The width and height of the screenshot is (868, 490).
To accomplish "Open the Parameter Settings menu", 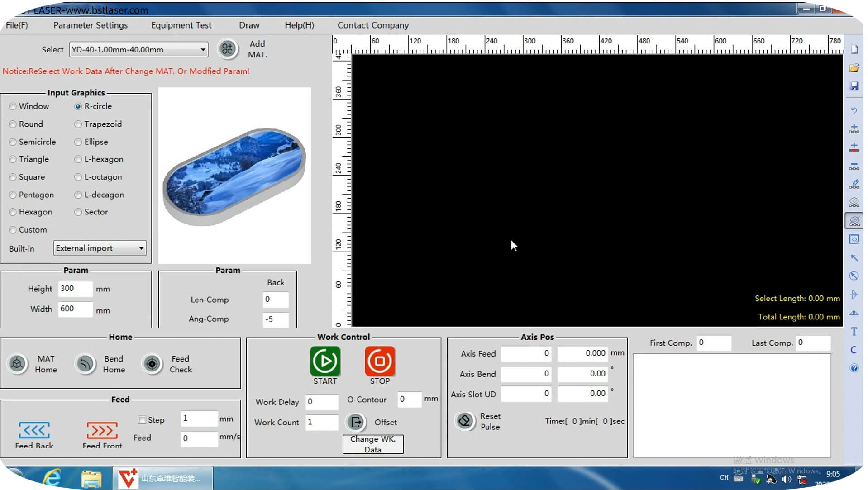I will point(91,25).
